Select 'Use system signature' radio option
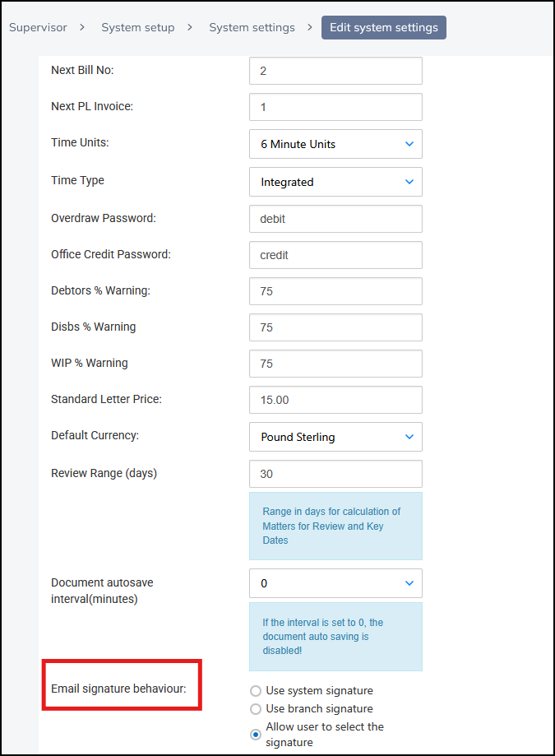The height and width of the screenshot is (756, 555). [x=256, y=691]
